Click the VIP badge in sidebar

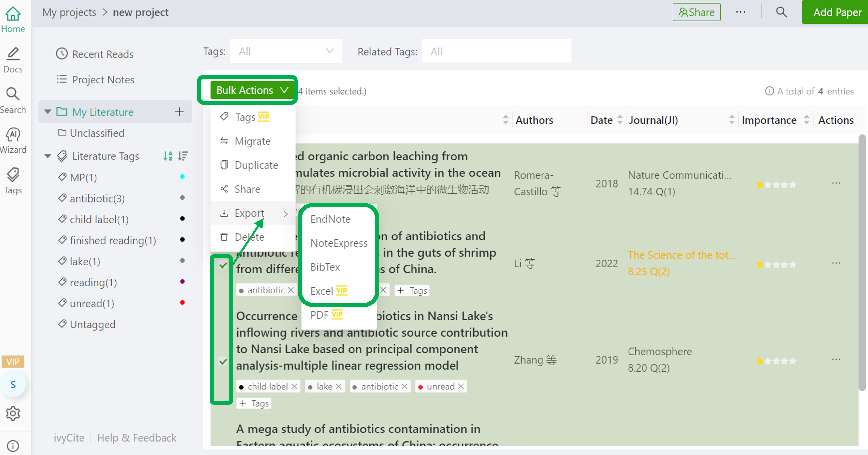[x=13, y=362]
